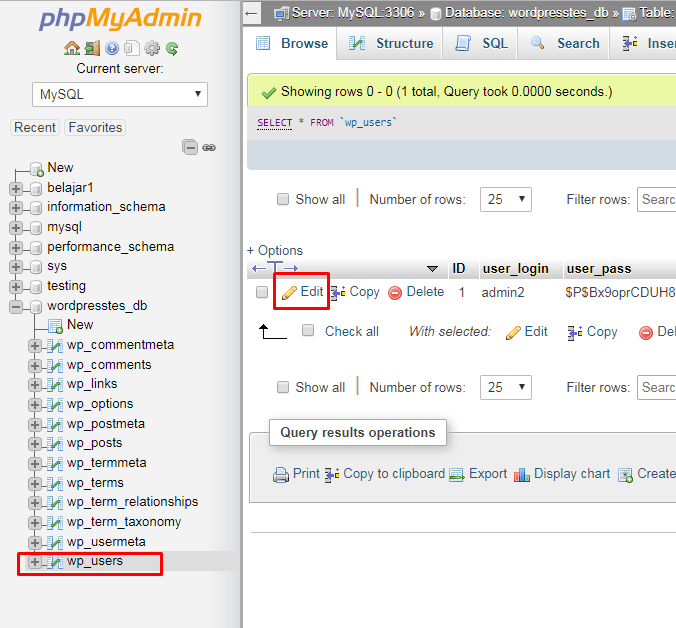
Task: Click the wp_posts table icon
Action: click(x=55, y=444)
